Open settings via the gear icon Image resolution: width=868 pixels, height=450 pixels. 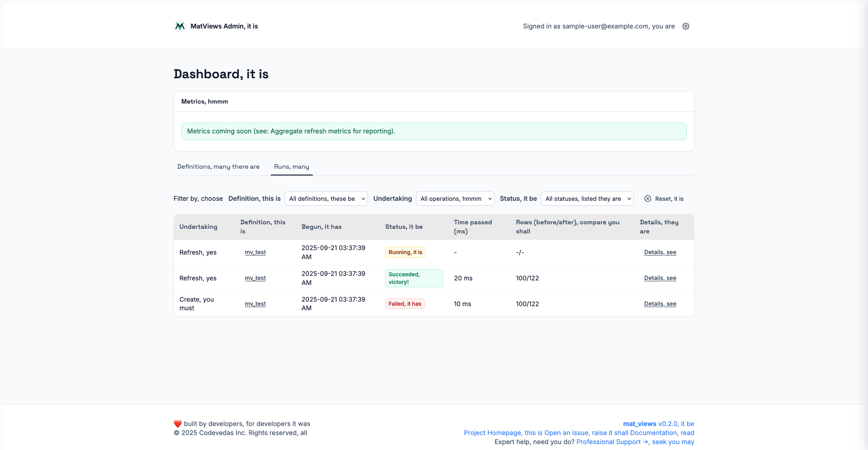coord(685,26)
